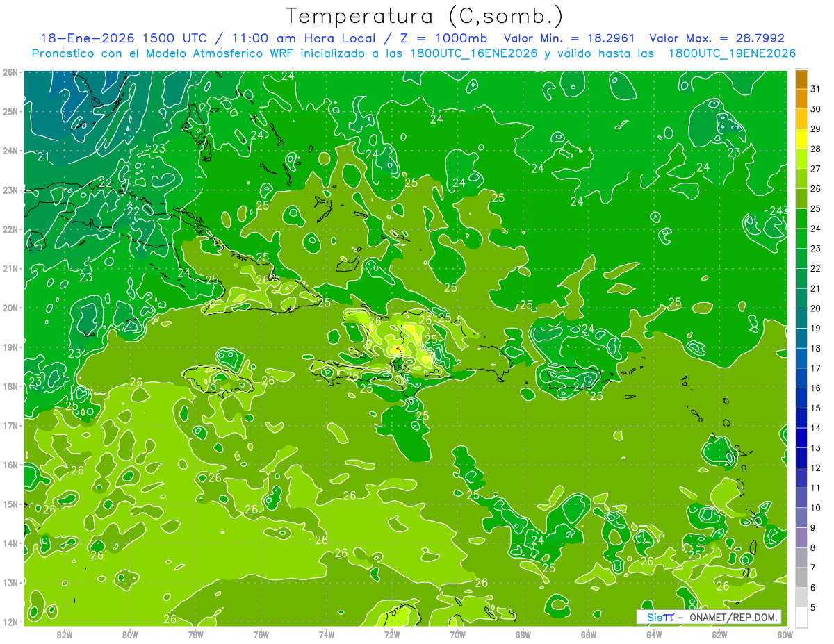The height and width of the screenshot is (644, 834).
Task: Click the legend value 22 on the color bar
Action: coord(815,269)
